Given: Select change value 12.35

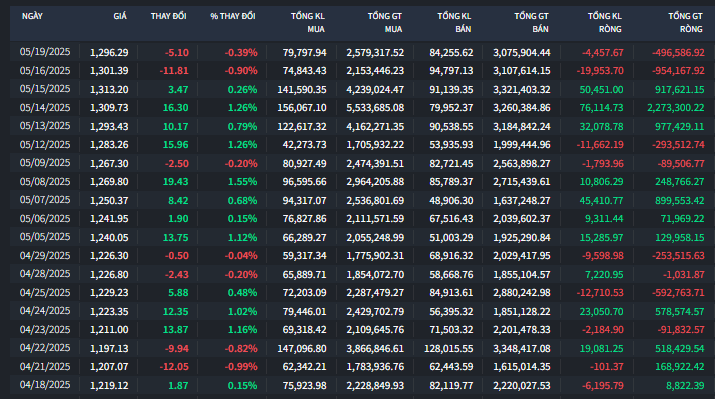Looking at the screenshot, I should (176, 311).
